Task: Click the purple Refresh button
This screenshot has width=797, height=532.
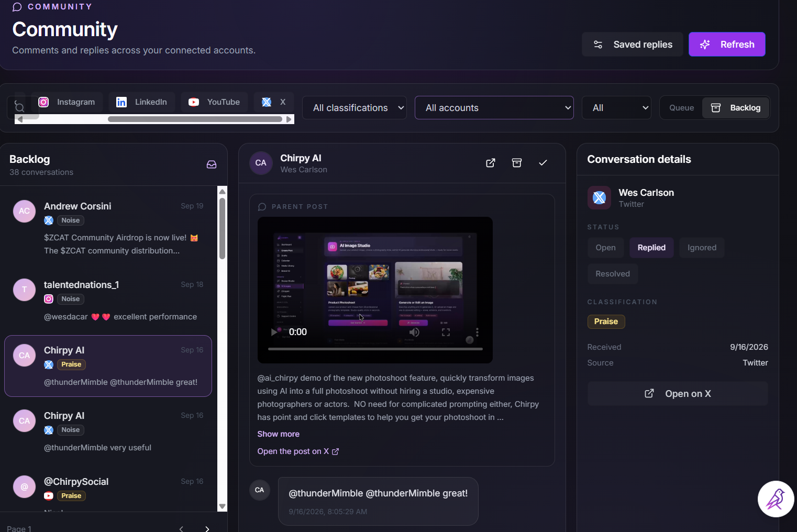Action: tap(727, 45)
